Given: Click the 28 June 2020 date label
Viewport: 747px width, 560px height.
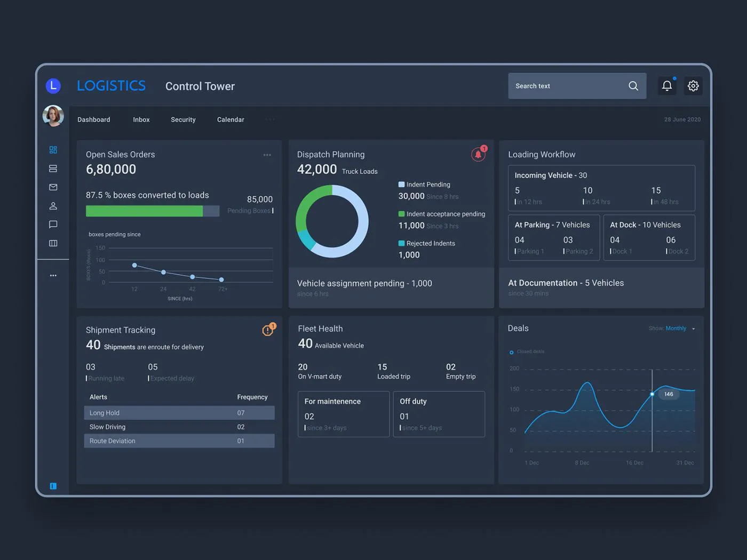Looking at the screenshot, I should coord(682,119).
